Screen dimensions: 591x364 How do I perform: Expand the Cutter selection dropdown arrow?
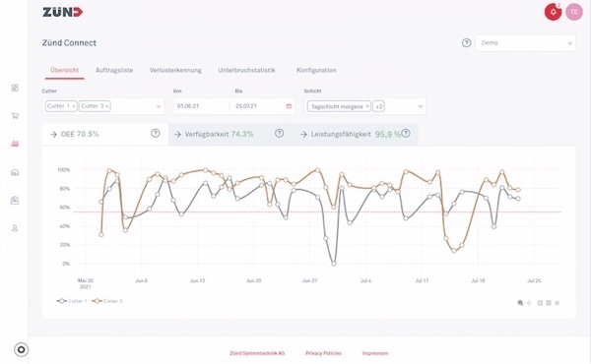[x=159, y=106]
